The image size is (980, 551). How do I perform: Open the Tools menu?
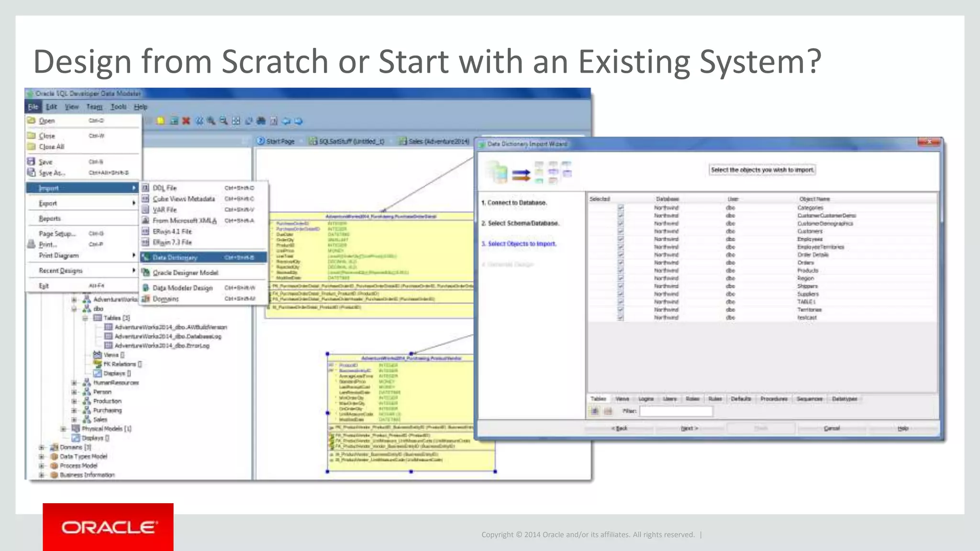118,107
